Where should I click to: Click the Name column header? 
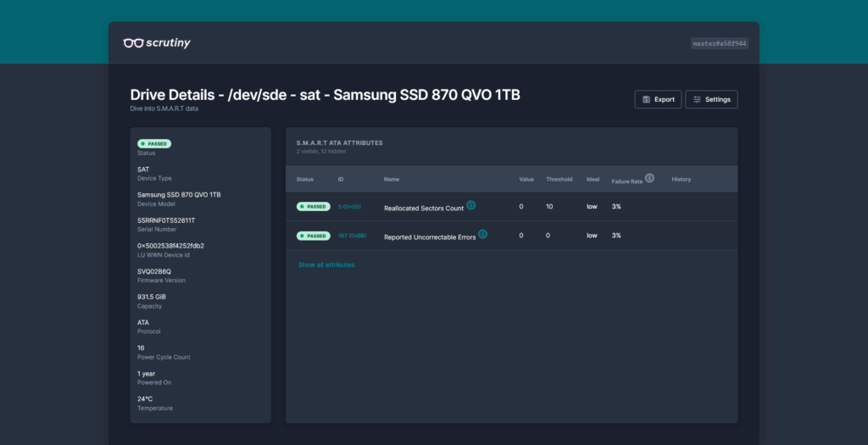tap(392, 180)
